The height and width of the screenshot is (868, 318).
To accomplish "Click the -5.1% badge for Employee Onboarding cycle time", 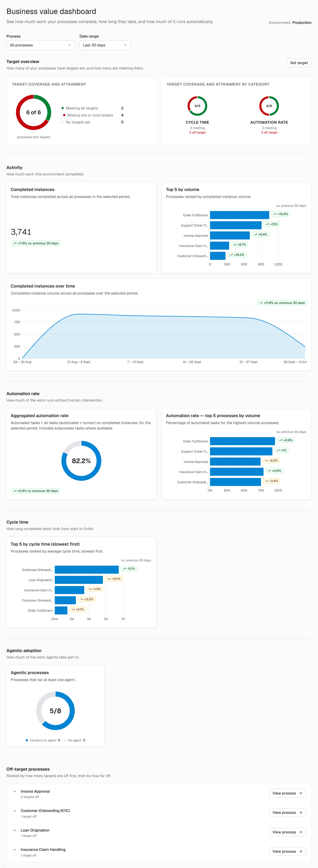I will tap(129, 569).
